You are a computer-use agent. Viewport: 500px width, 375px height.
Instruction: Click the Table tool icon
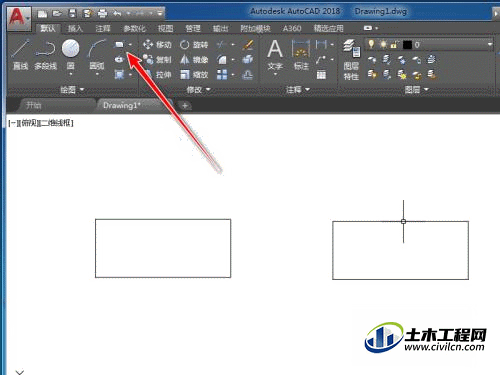pos(321,75)
